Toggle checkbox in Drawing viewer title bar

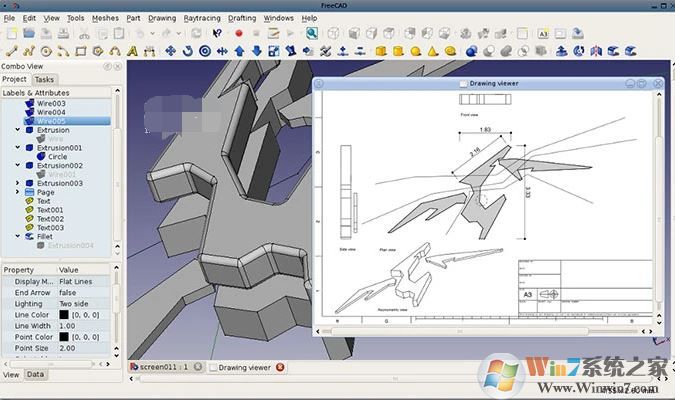pos(463,85)
